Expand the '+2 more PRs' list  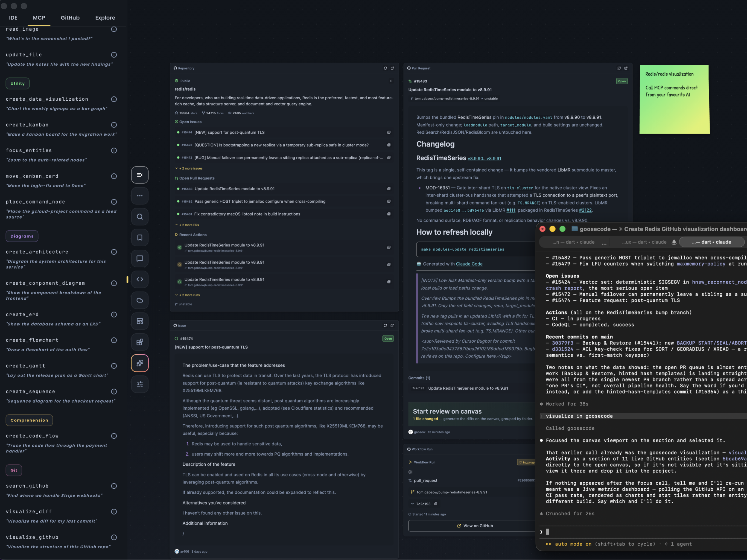point(187,225)
